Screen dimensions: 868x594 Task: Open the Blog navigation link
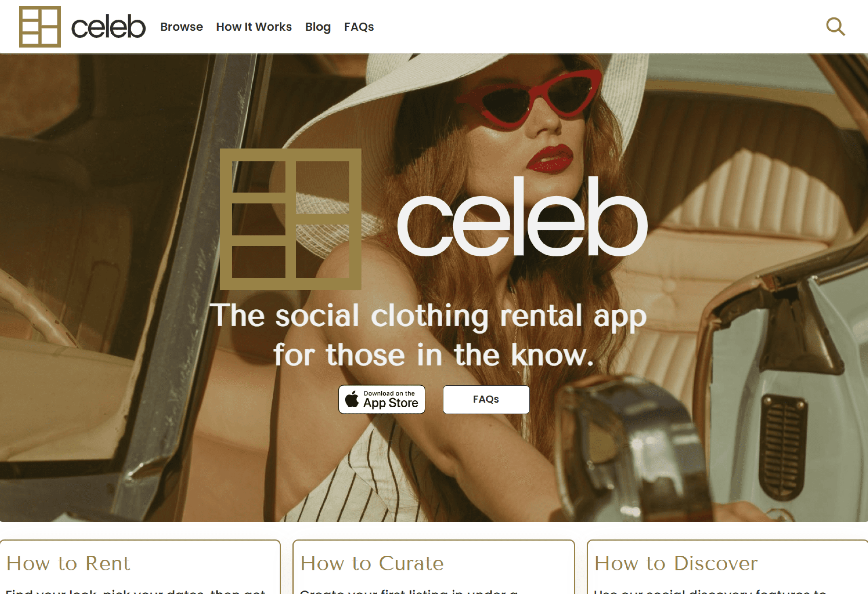click(x=318, y=27)
